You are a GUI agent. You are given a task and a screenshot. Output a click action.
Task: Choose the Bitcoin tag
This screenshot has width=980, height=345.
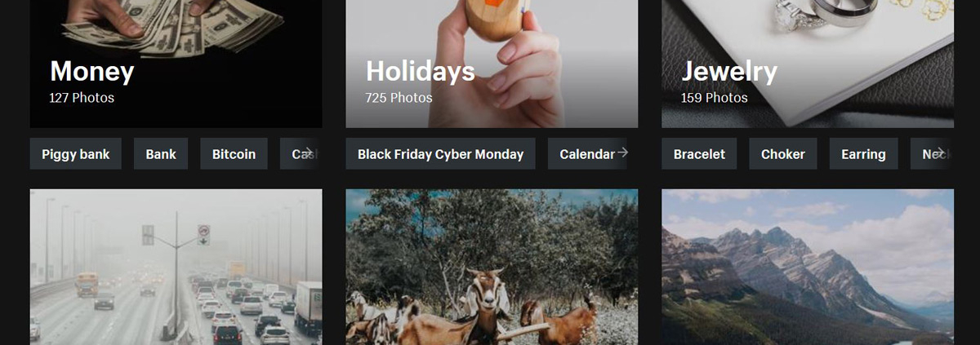click(x=234, y=153)
